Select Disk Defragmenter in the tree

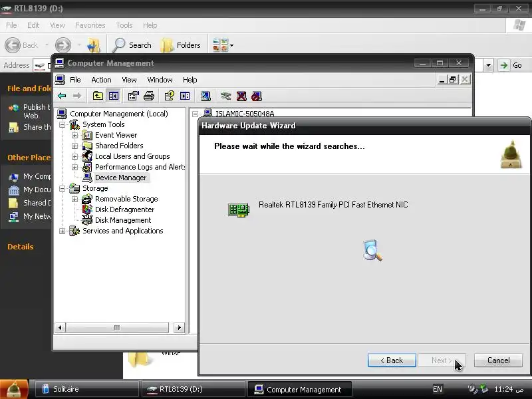point(124,209)
